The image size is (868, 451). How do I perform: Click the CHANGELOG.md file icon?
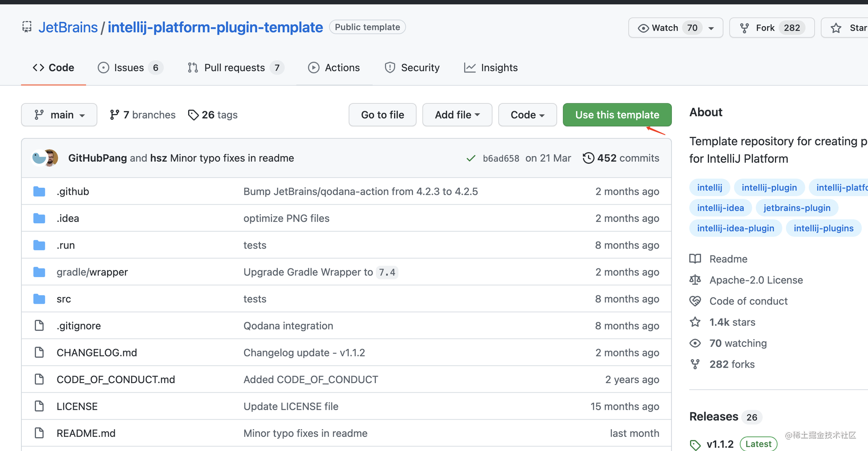tap(39, 352)
